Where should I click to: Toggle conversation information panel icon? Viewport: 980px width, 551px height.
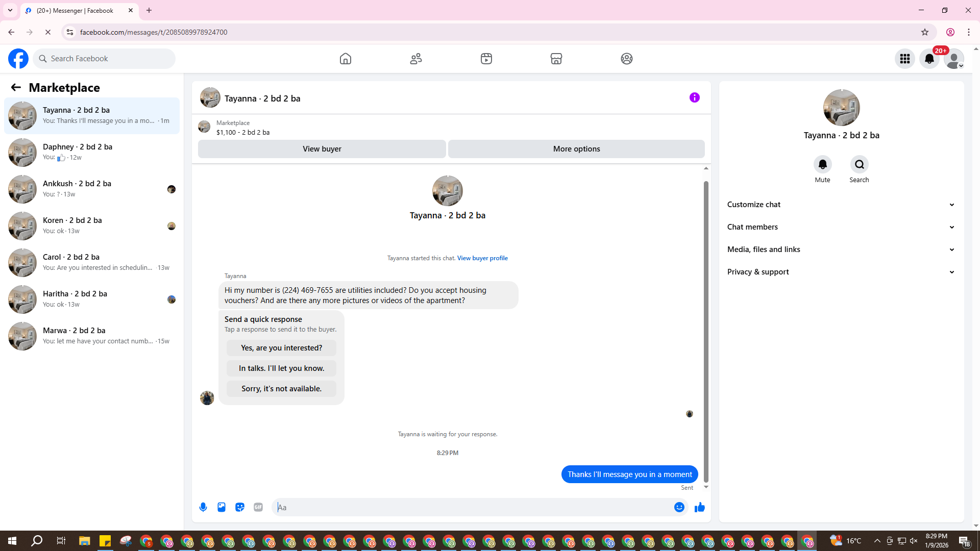click(694, 97)
